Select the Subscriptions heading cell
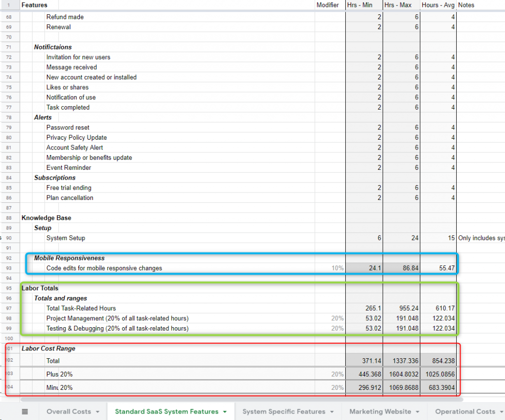Viewport: 505px width, 420px height. [55, 178]
